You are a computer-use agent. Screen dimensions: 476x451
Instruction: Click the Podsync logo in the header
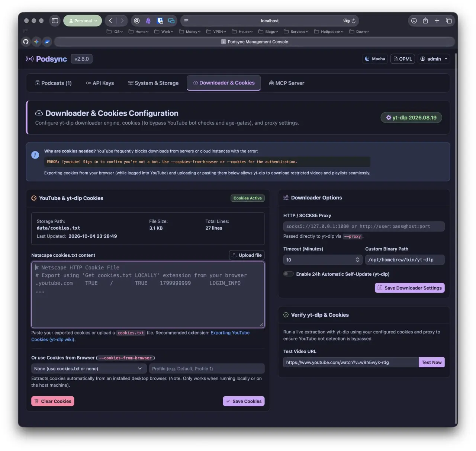coord(46,59)
